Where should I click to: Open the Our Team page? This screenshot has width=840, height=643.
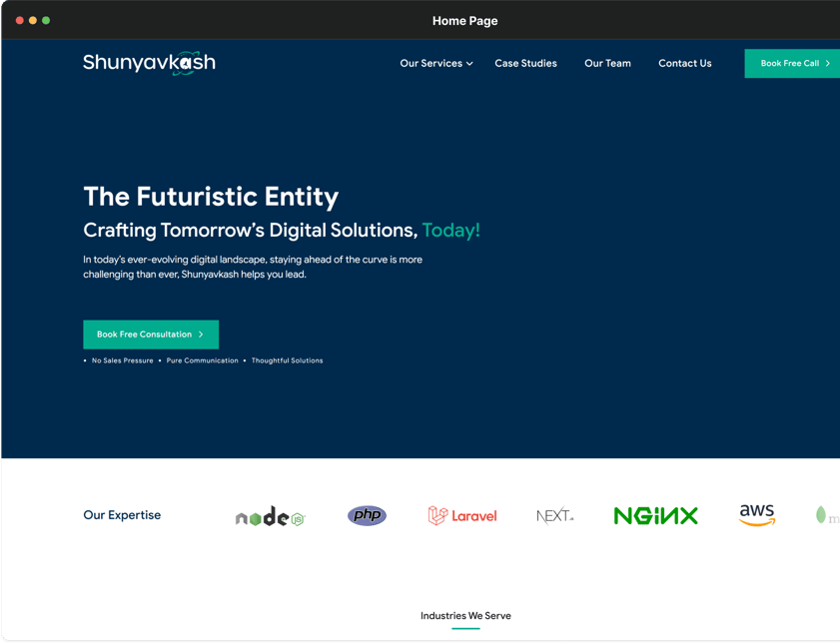(607, 63)
